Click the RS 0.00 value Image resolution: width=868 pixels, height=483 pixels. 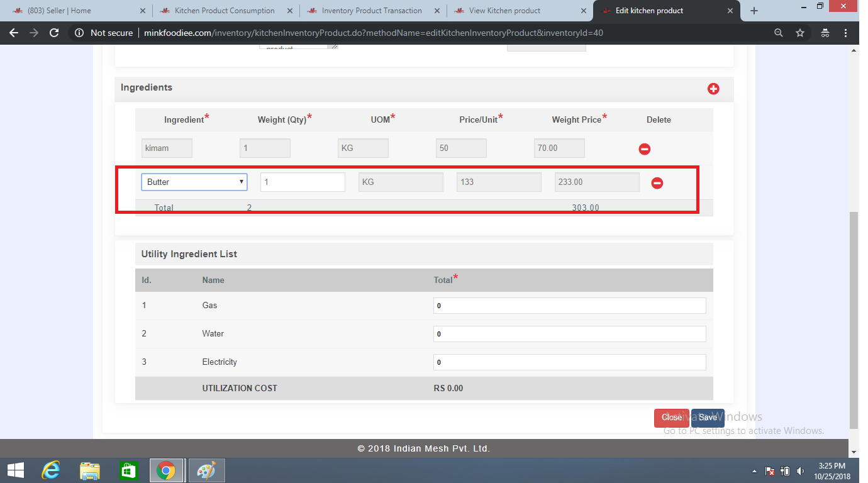pyautogui.click(x=448, y=388)
